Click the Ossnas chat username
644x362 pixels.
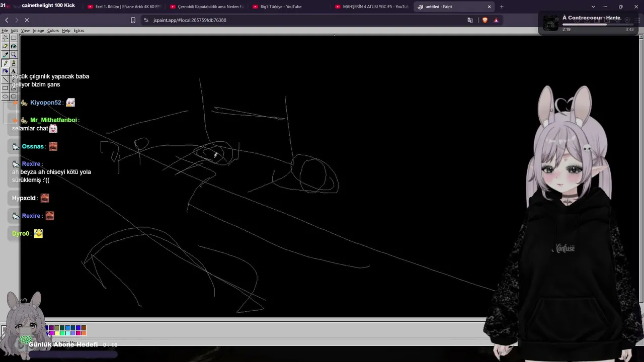(x=33, y=146)
